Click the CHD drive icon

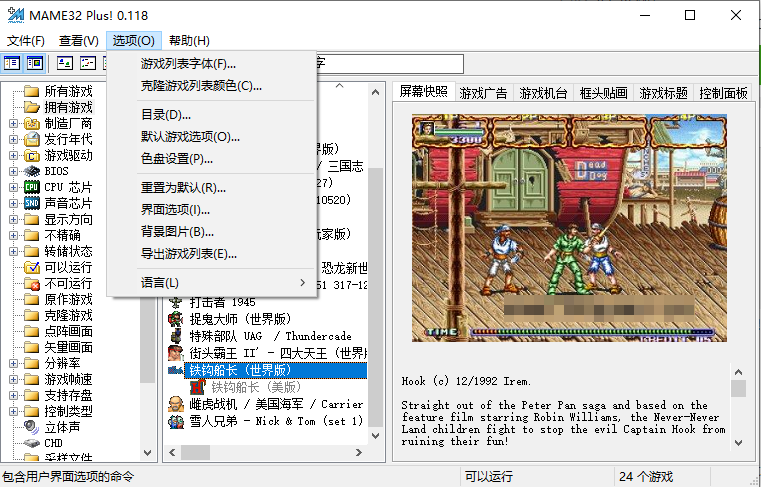[x=32, y=443]
